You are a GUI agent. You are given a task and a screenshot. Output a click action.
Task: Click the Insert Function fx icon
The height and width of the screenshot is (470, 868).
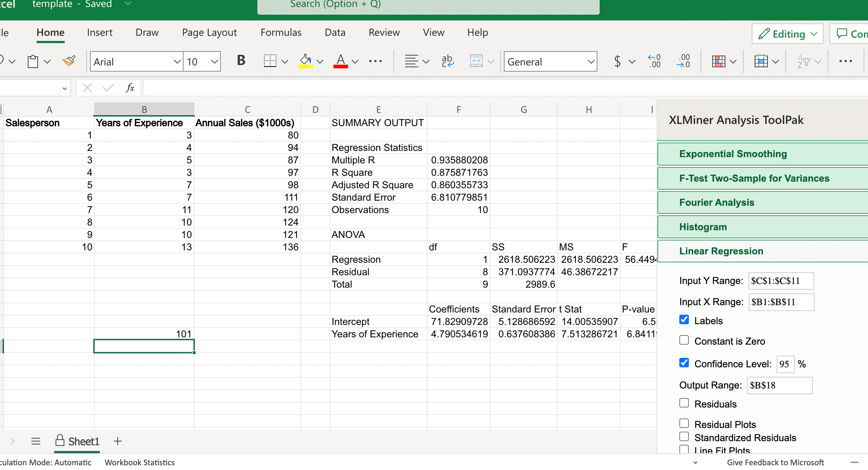[130, 88]
